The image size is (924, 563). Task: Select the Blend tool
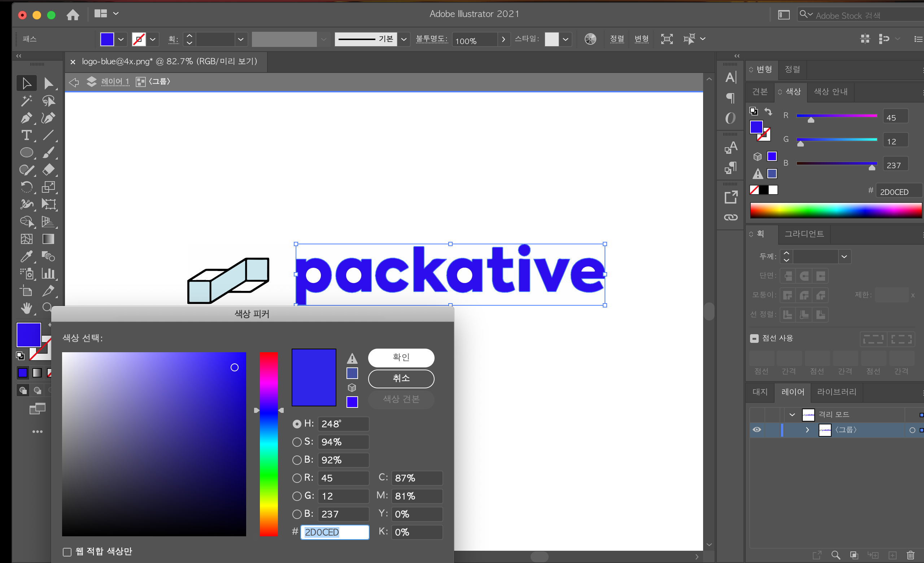48,256
